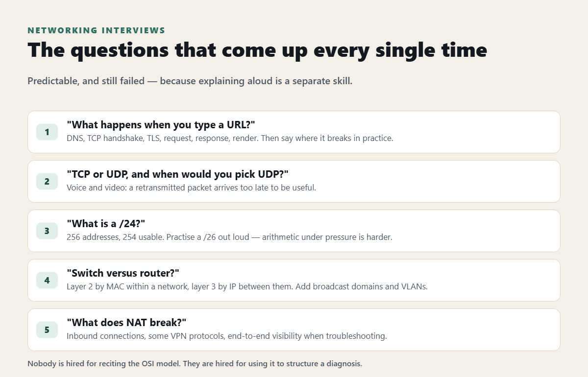The image size is (588, 377).
Task: Click the number 3 badge
Action: (x=47, y=231)
